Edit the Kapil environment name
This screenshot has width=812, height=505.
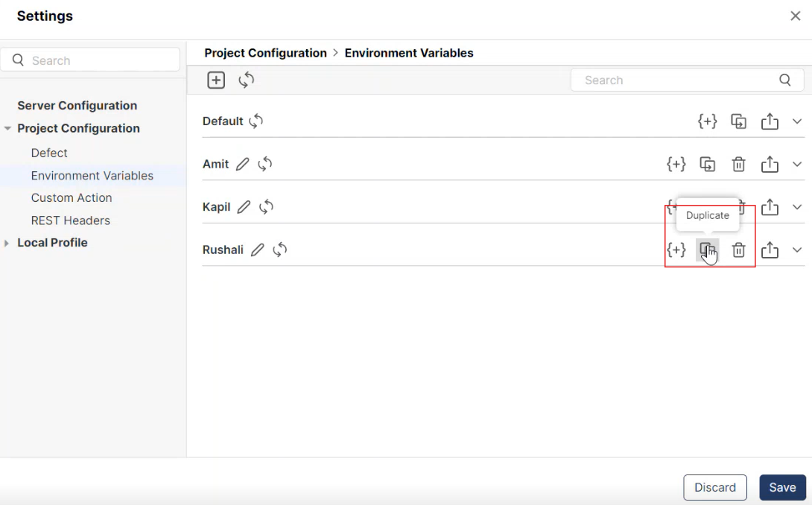tap(244, 207)
